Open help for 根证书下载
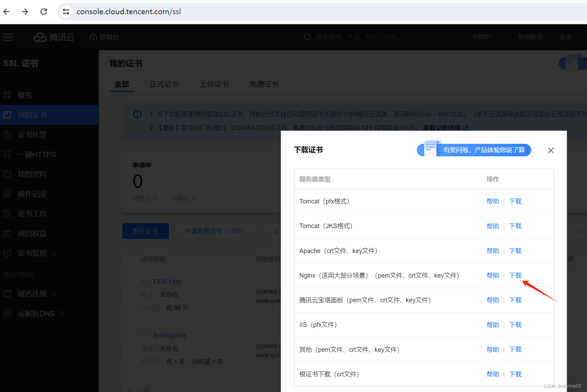The height and width of the screenshot is (392, 587). (493, 374)
